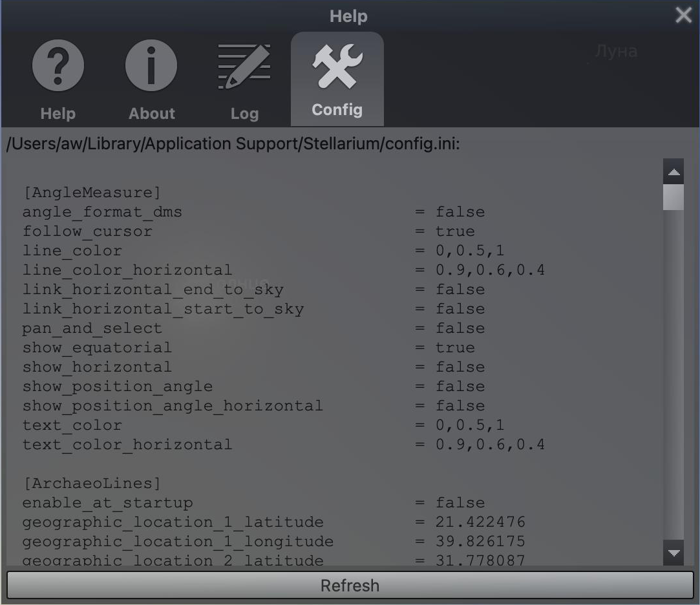
Task: Click the config.ini file path text
Action: [233, 143]
